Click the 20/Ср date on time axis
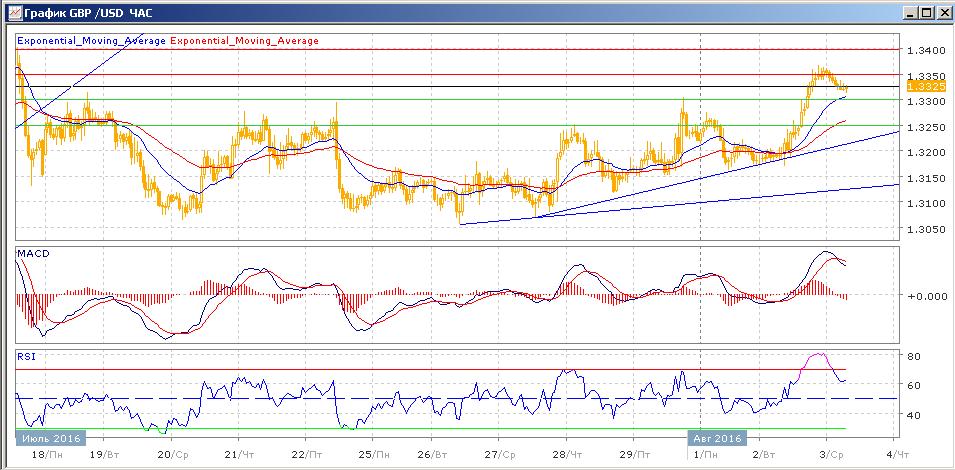955x470 pixels. click(x=173, y=453)
